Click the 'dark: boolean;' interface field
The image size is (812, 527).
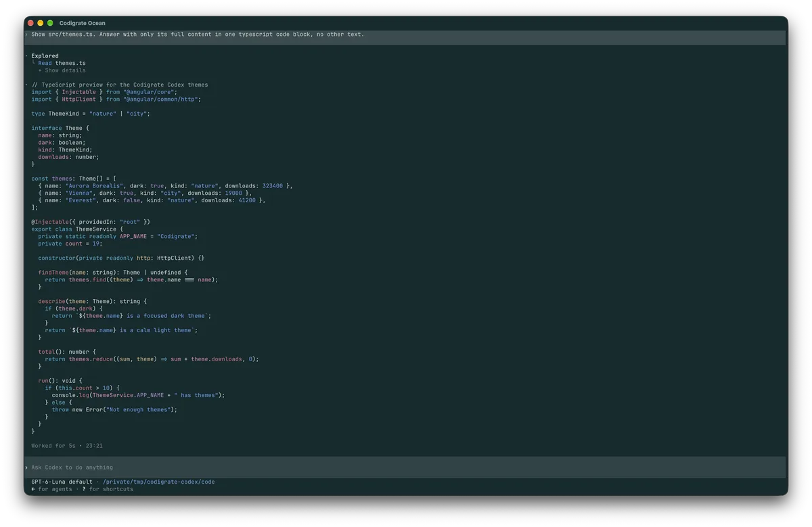62,143
